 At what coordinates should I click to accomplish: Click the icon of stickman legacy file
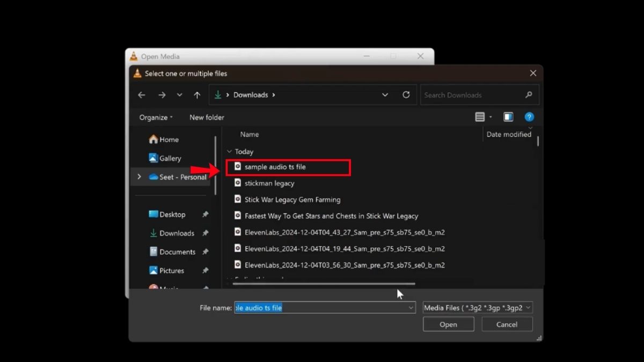click(x=238, y=183)
